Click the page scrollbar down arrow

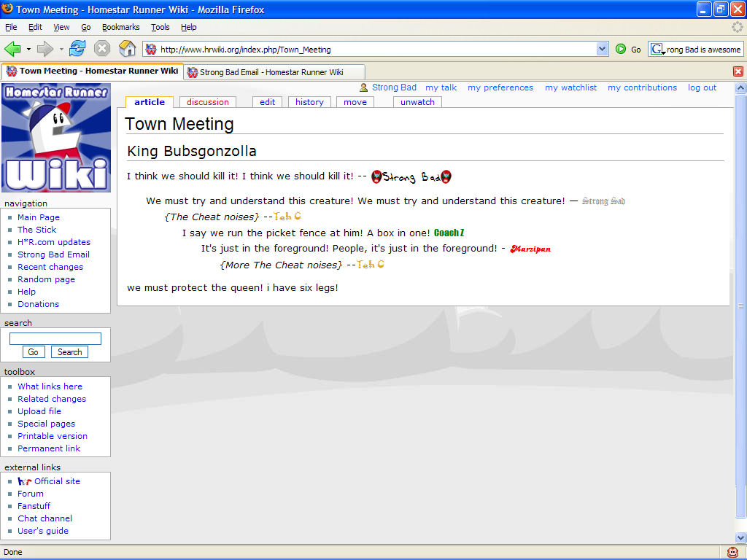(740, 537)
